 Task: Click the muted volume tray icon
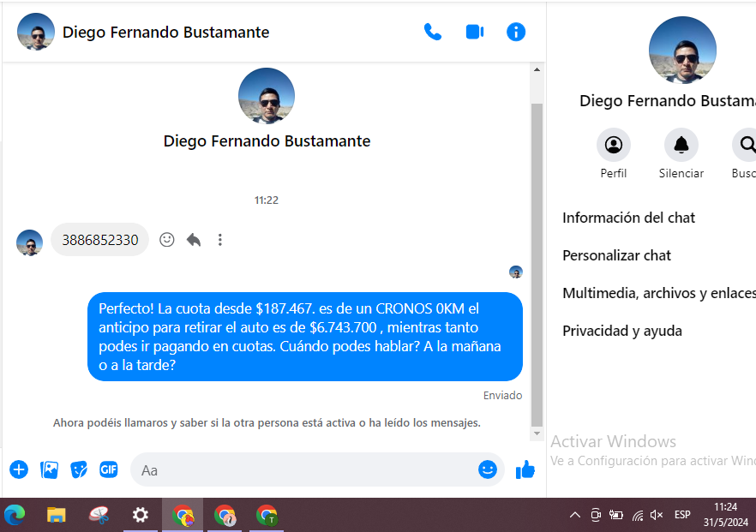[657, 515]
